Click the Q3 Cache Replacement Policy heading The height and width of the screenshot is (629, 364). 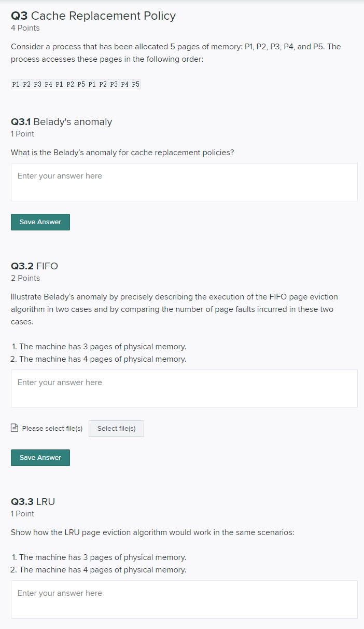(x=93, y=16)
